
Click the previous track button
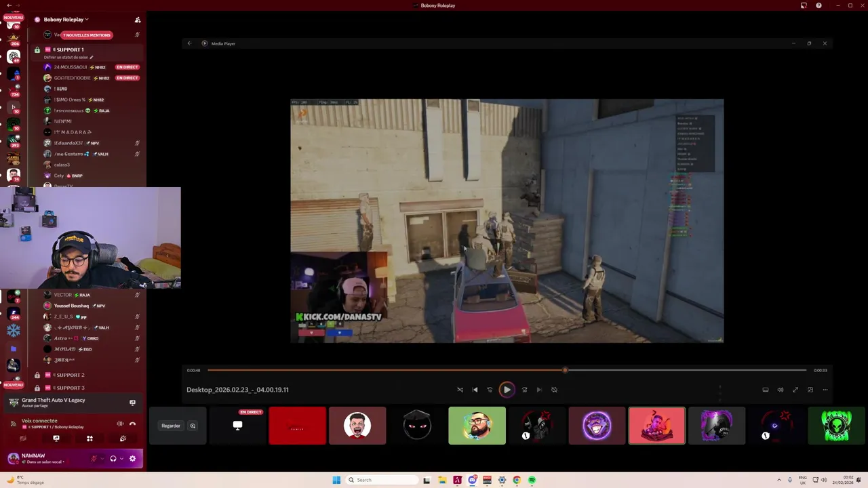coord(475,390)
